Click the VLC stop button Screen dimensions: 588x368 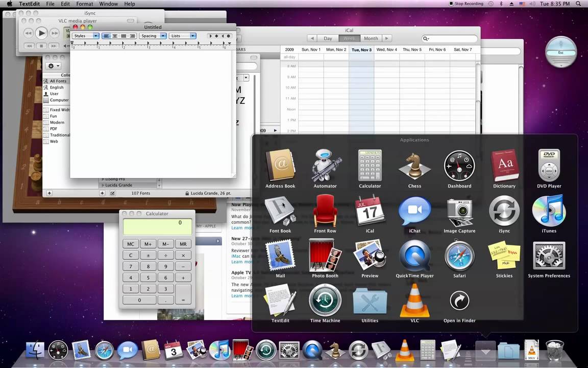click(x=41, y=46)
